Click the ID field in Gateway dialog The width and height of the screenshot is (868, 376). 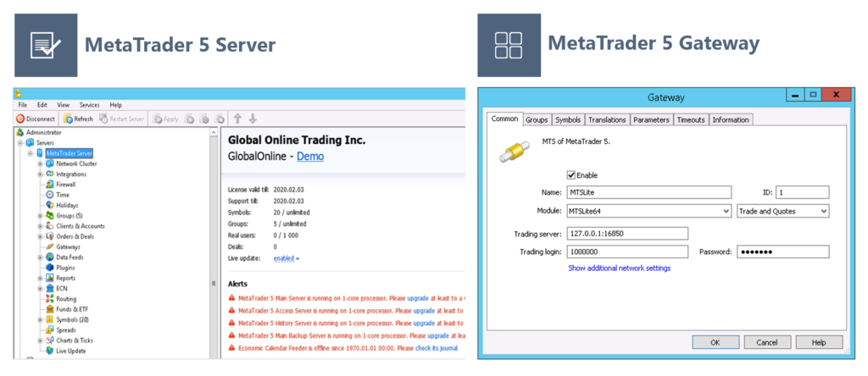tap(802, 192)
